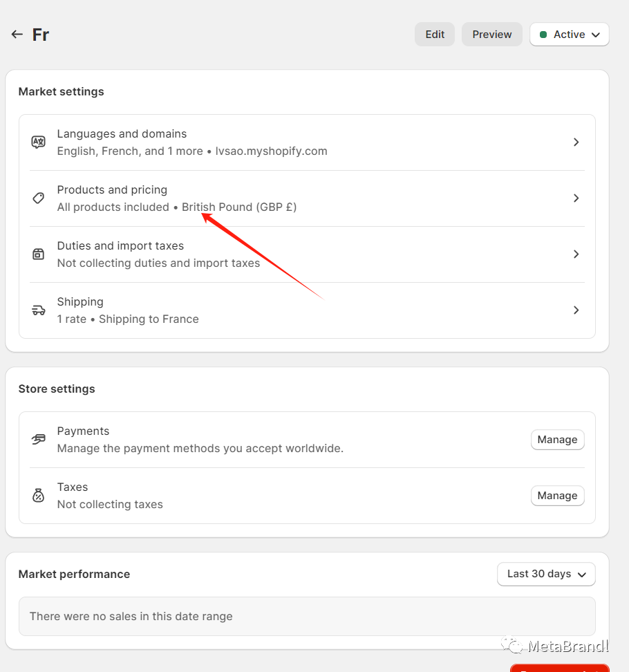This screenshot has width=629, height=672.
Task: Click the Edit button
Action: [435, 35]
